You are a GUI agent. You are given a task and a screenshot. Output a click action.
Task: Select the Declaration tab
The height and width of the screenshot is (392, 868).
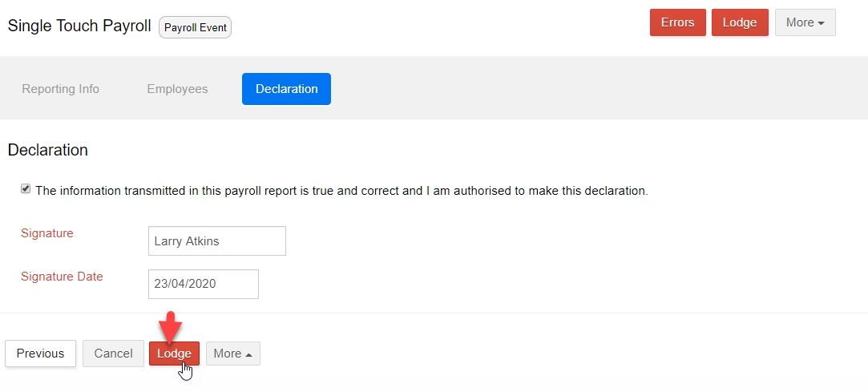point(286,89)
